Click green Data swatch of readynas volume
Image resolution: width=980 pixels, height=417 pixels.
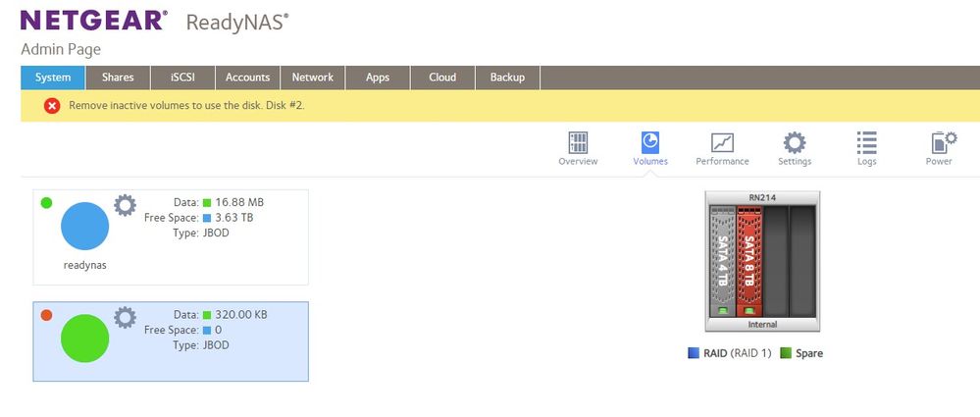pyautogui.click(x=207, y=202)
